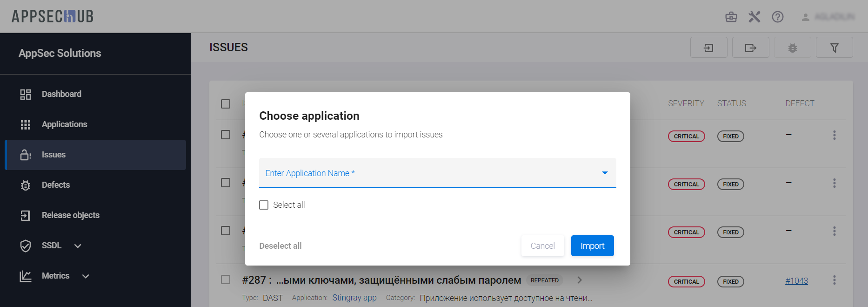This screenshot has height=307, width=868.
Task: Click the import issues toolbar icon
Action: pyautogui.click(x=708, y=48)
